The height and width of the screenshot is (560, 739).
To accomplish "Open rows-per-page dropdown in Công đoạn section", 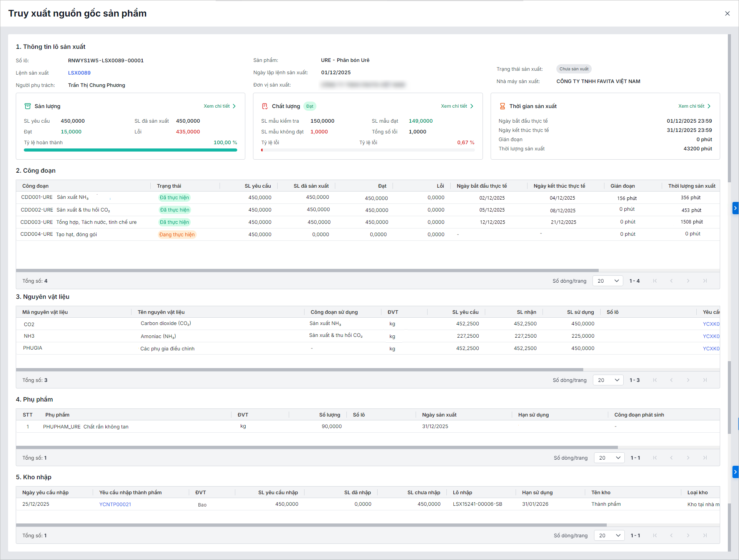I will pyautogui.click(x=608, y=281).
